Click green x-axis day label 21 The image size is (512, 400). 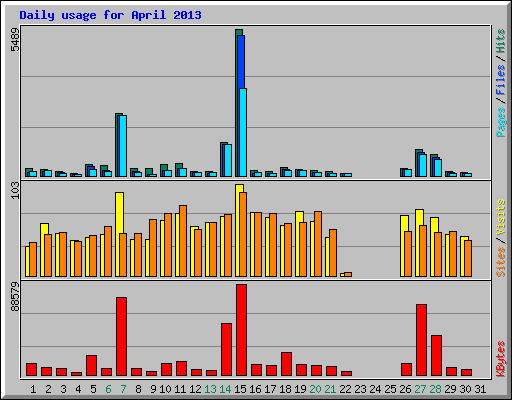[330, 389]
